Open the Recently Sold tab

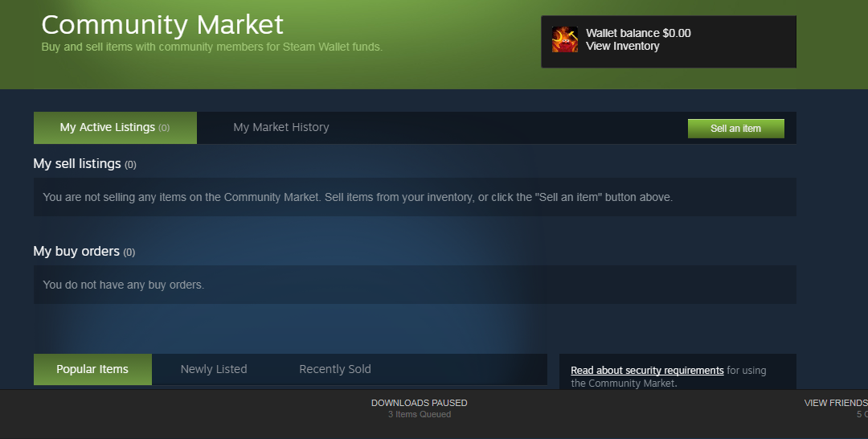click(x=335, y=369)
